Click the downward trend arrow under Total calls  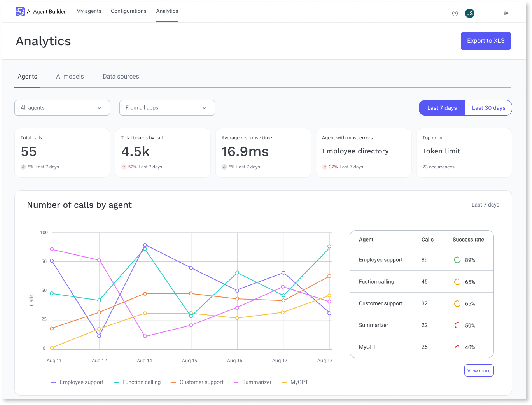[x=23, y=167]
